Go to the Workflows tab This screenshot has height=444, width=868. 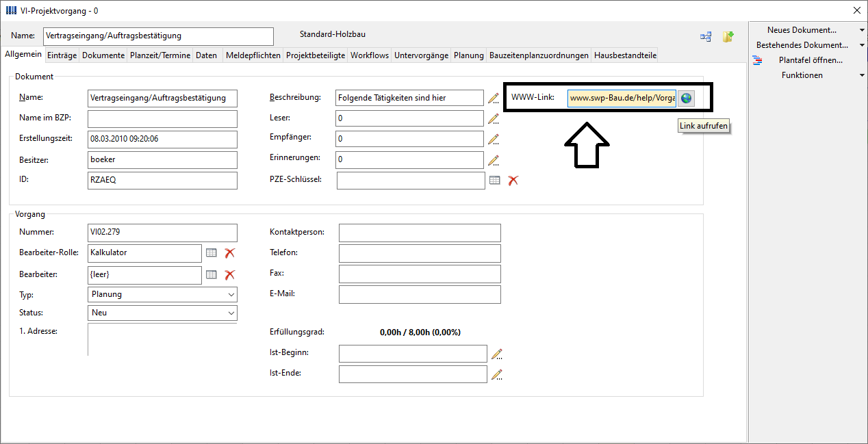(370, 55)
